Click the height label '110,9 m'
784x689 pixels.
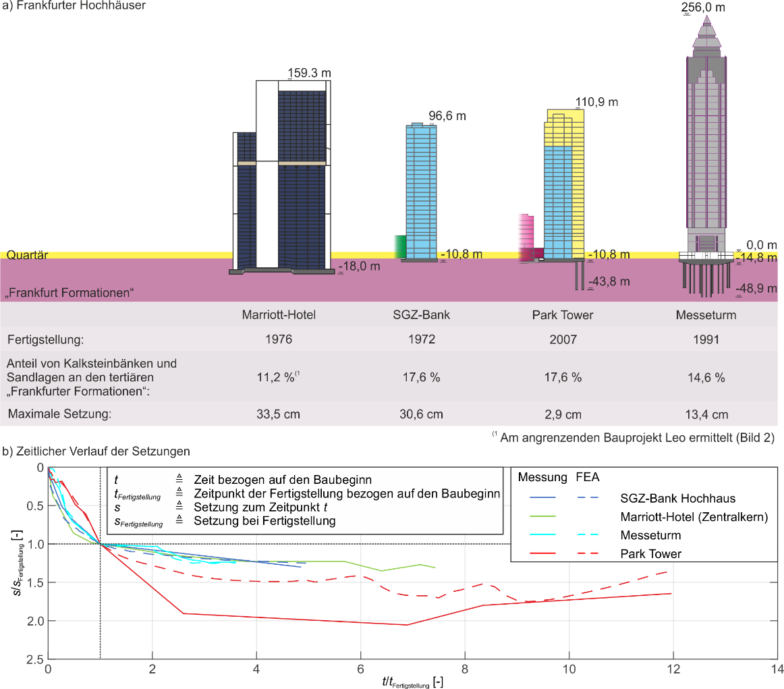click(x=596, y=102)
